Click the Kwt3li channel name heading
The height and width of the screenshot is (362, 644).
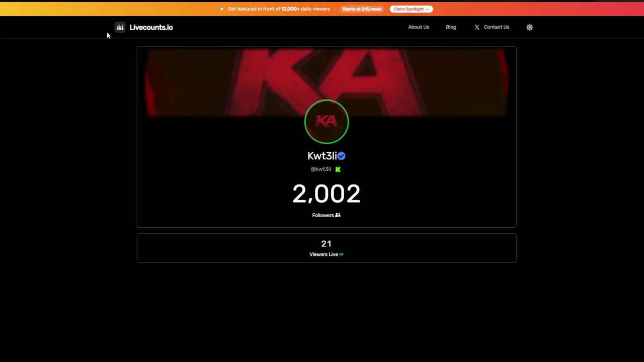click(322, 156)
